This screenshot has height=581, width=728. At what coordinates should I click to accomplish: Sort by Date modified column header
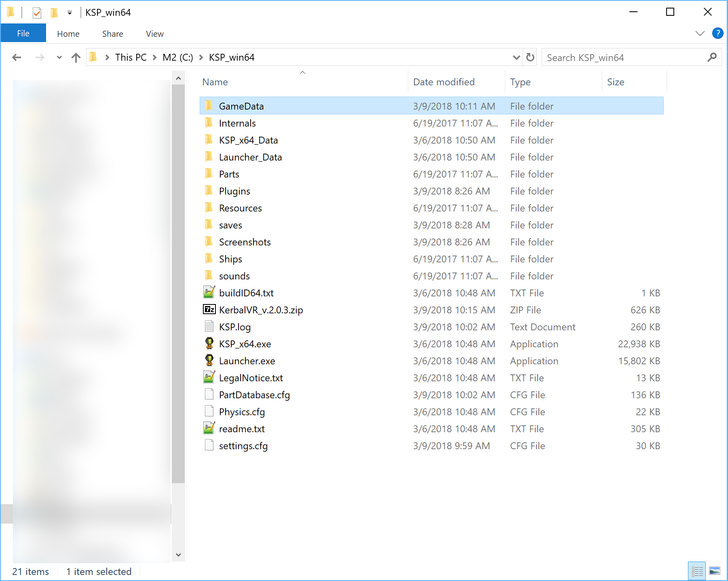click(456, 82)
